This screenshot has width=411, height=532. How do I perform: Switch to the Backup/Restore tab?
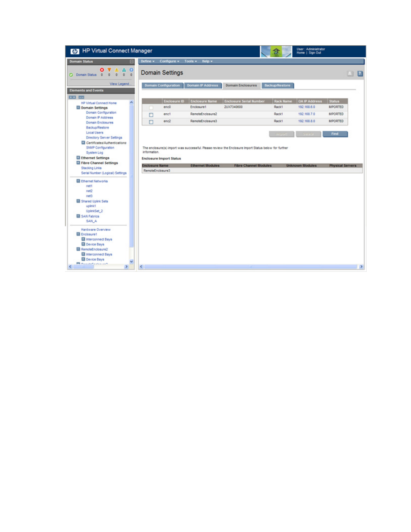point(277,85)
